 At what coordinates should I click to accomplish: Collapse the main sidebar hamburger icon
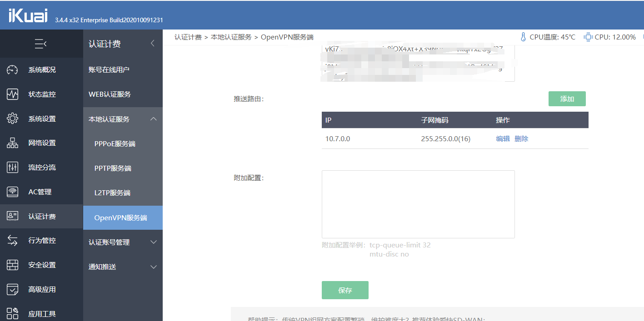point(41,44)
